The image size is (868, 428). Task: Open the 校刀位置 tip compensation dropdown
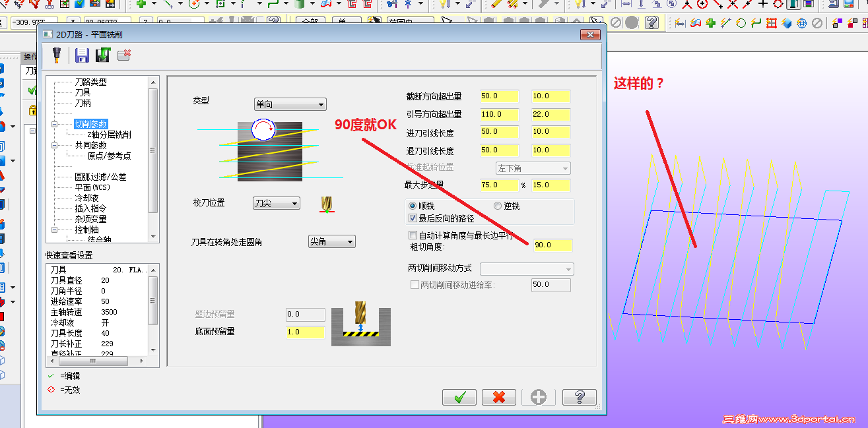[x=277, y=204]
